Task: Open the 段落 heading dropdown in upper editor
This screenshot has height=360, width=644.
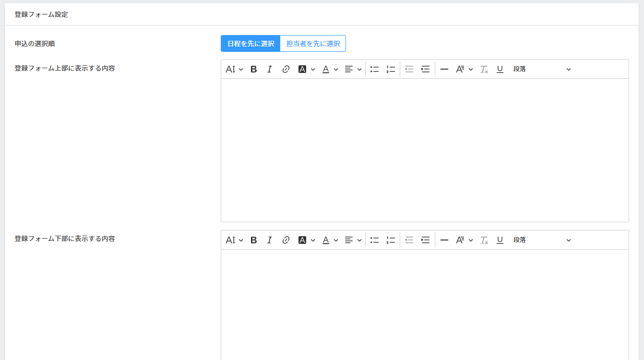Action: 542,69
